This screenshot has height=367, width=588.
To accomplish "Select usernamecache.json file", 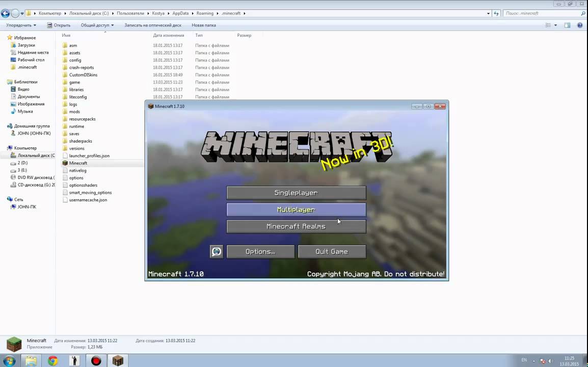I will (88, 200).
